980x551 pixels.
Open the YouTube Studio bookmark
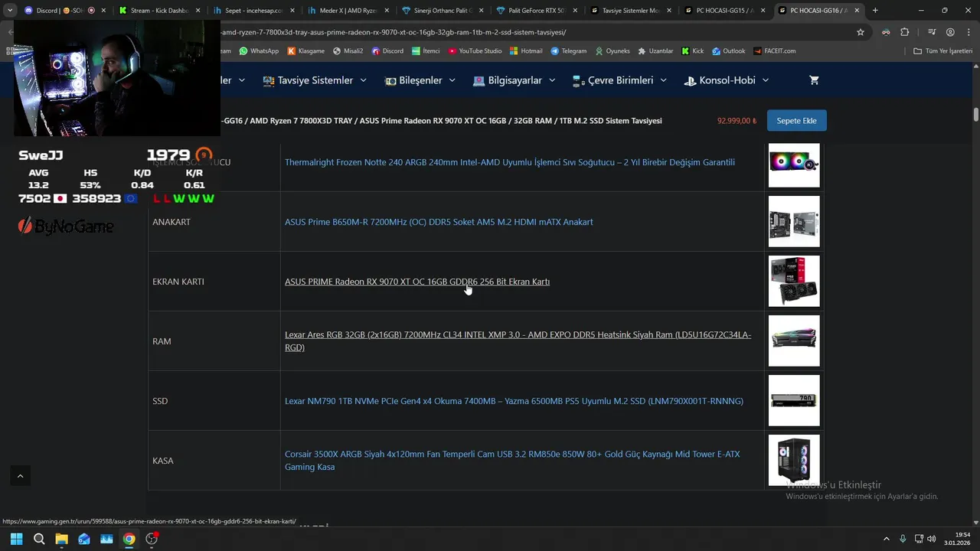(475, 51)
